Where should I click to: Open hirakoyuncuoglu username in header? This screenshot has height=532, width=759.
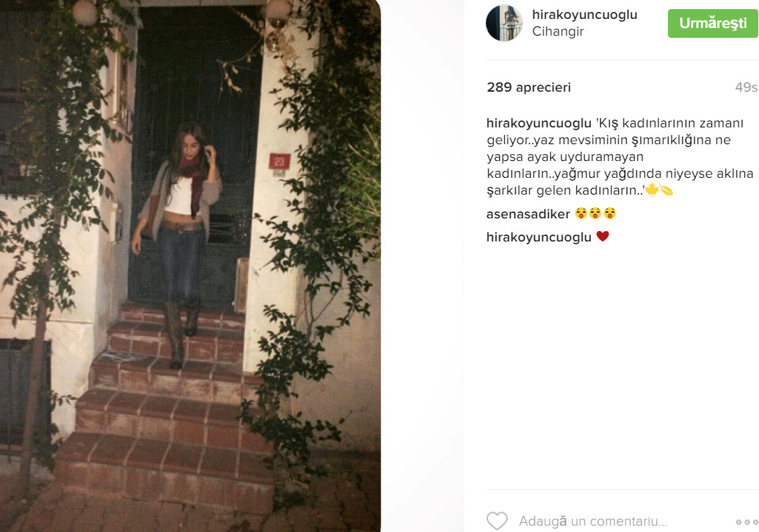[584, 15]
